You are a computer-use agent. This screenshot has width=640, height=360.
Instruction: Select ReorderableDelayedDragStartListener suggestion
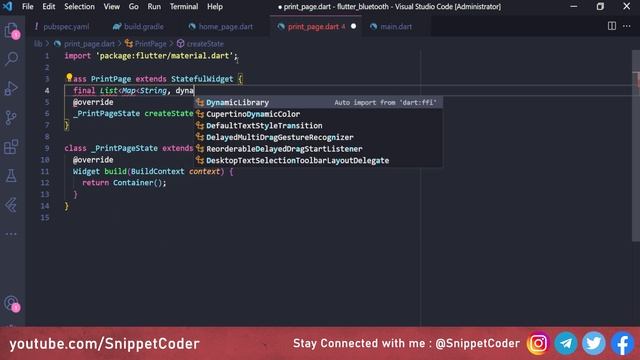pyautogui.click(x=318, y=149)
